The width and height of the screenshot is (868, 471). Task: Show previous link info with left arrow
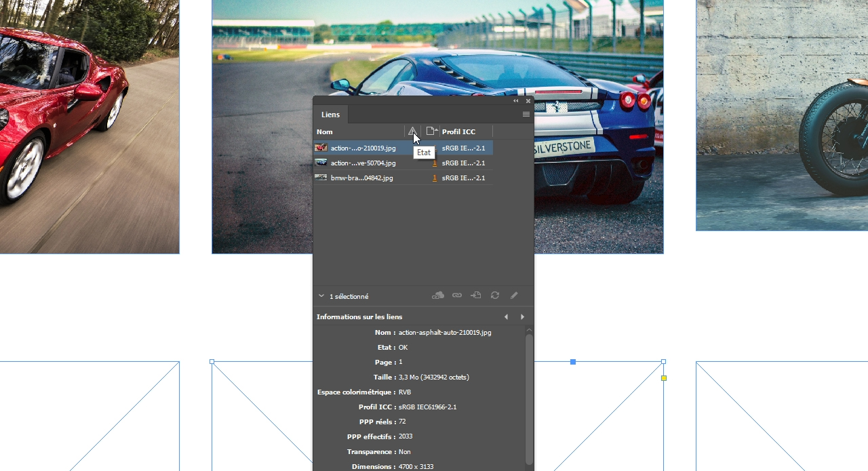(506, 316)
